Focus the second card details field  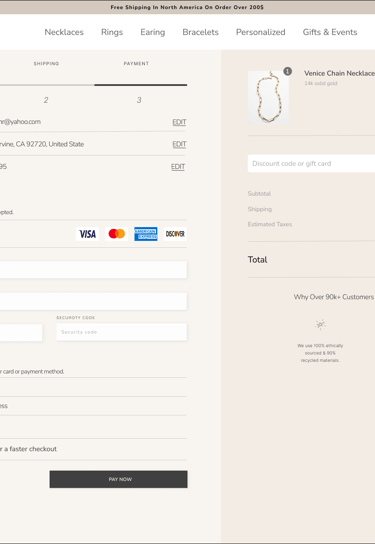tap(93, 301)
